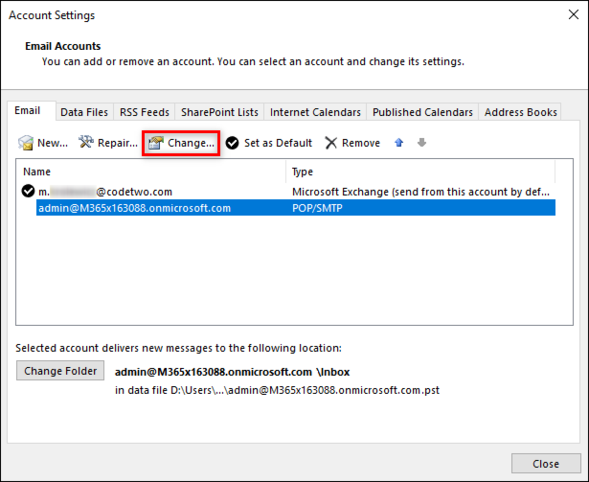
Task: Go to Internet Calendars tab
Action: (315, 112)
